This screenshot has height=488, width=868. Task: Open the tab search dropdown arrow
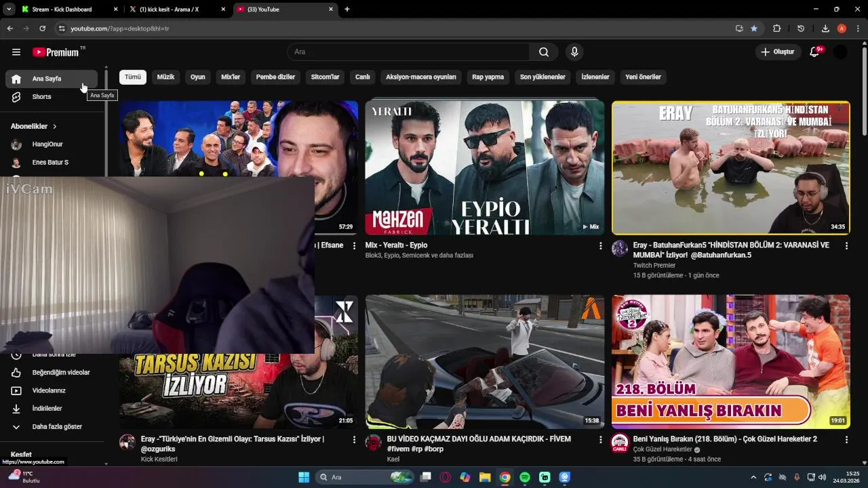coord(9,9)
